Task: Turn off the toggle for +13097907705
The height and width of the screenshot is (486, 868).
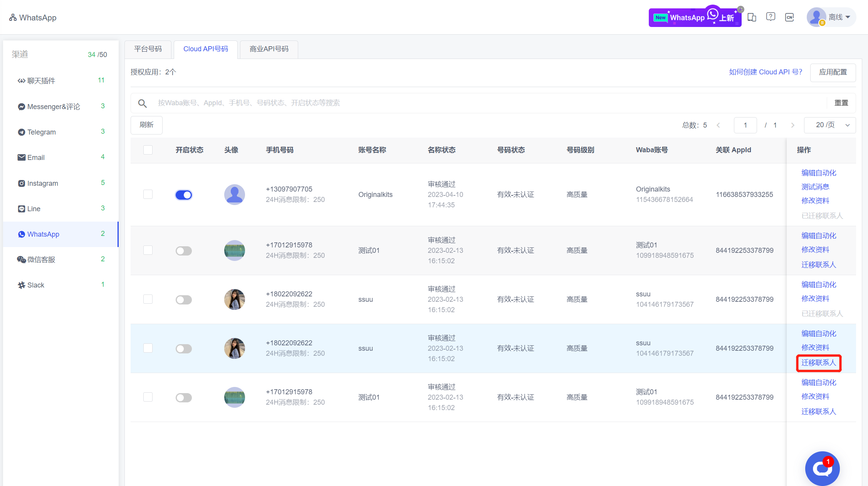Action: point(184,195)
